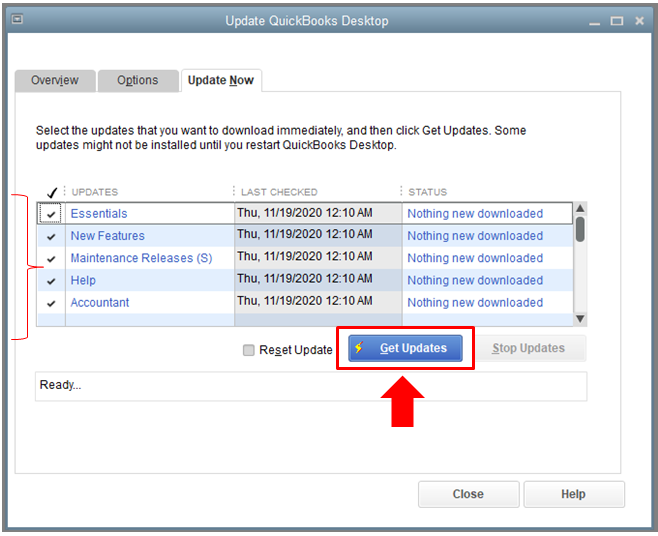
Task: Click the UPDATES column header
Action: (x=95, y=192)
